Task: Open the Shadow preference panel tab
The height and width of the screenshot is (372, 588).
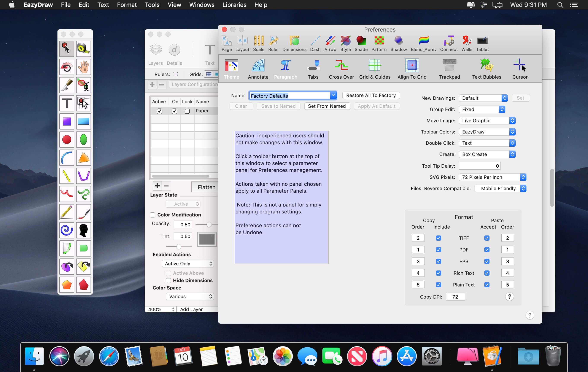Action: click(x=398, y=42)
